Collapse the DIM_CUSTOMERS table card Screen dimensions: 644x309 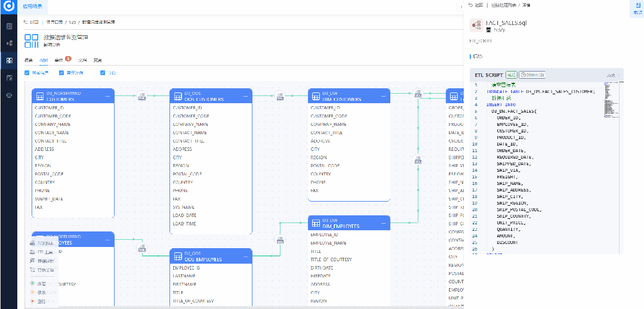[384, 96]
